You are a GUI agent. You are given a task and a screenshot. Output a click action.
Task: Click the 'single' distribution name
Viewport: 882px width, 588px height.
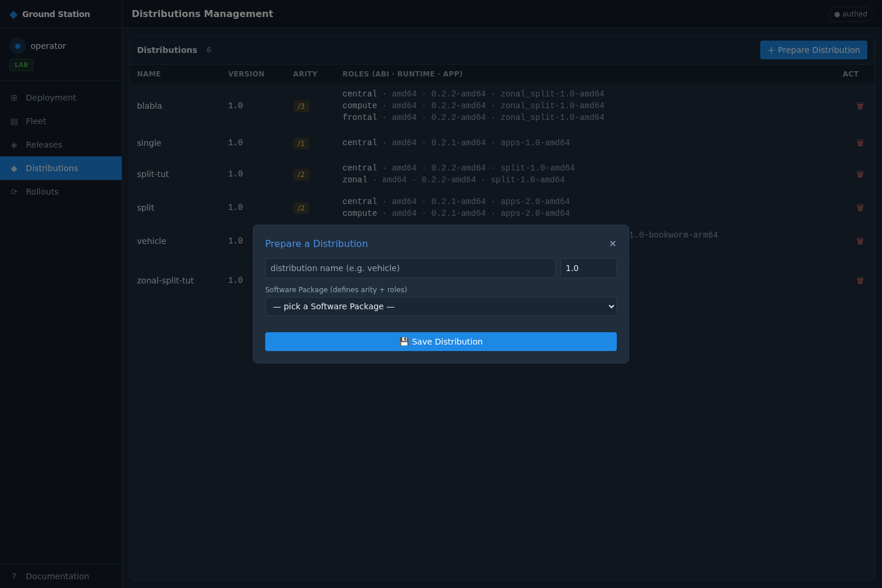click(x=149, y=143)
